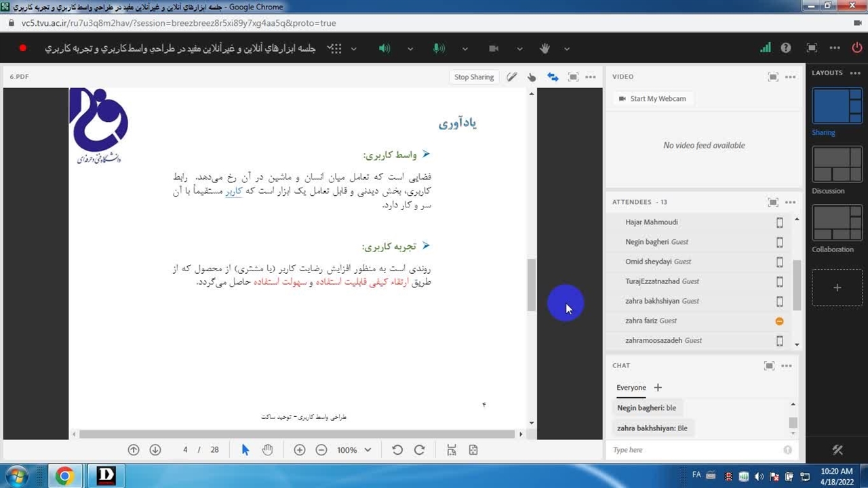The image size is (868, 488).
Task: Click the end meeting power icon
Action: 856,48
